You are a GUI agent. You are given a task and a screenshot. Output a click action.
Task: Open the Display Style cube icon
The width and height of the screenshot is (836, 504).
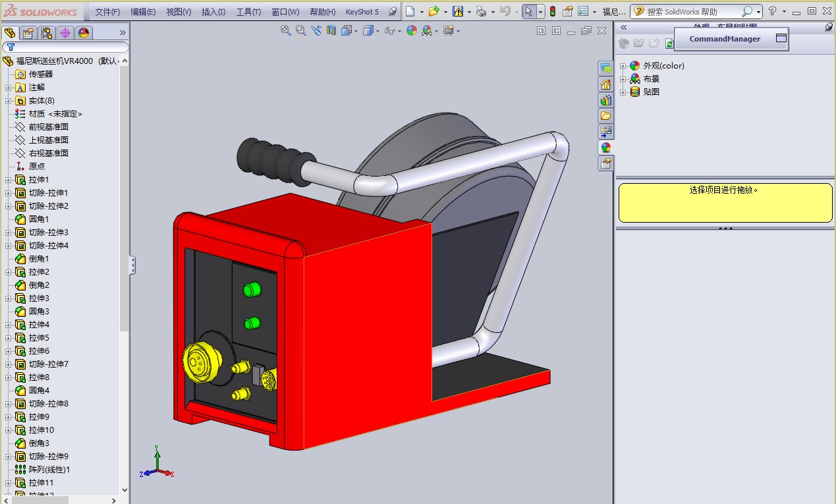point(368,30)
